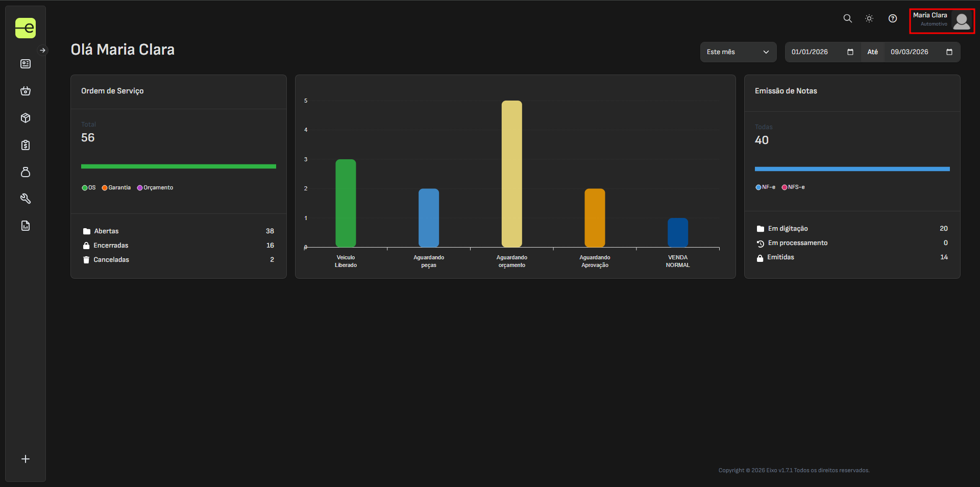Click the Eixo logo in the sidebar

click(x=26, y=28)
